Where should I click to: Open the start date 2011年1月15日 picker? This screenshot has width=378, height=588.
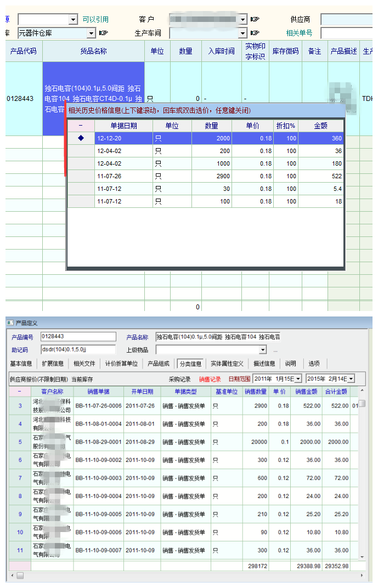[x=298, y=379]
